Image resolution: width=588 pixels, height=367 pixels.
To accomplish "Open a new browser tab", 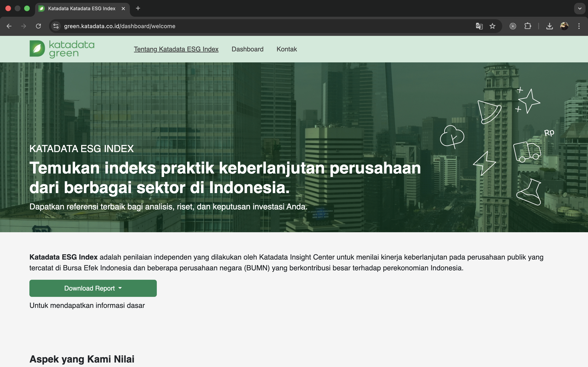I will pyautogui.click(x=138, y=8).
